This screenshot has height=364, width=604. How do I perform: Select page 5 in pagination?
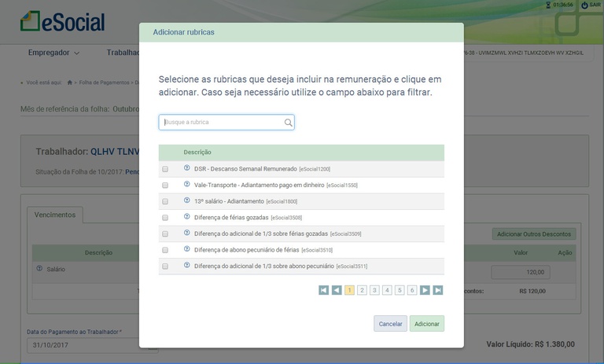400,290
